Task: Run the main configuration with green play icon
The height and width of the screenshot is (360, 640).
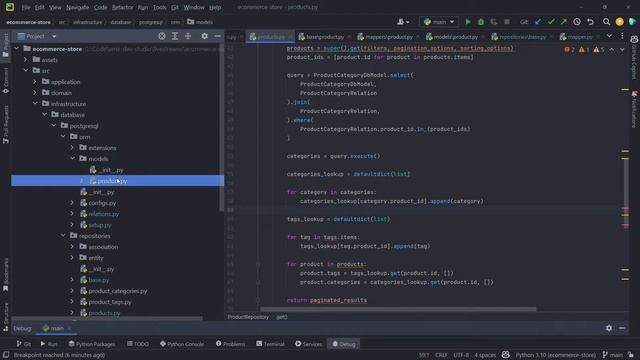Action: coord(468,22)
